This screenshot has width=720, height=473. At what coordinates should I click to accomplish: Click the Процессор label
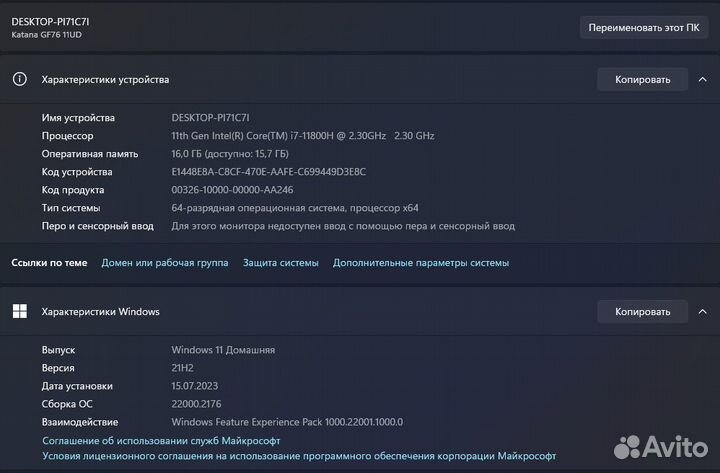pyautogui.click(x=68, y=135)
